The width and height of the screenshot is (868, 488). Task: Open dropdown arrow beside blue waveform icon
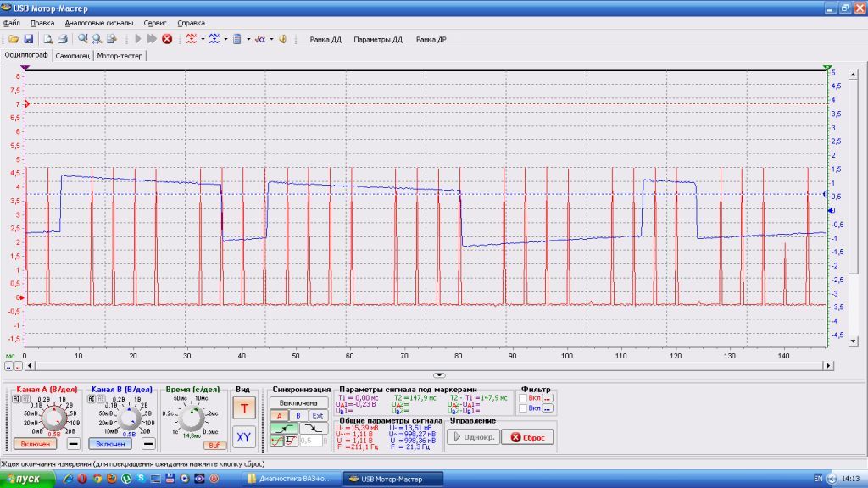[225, 39]
